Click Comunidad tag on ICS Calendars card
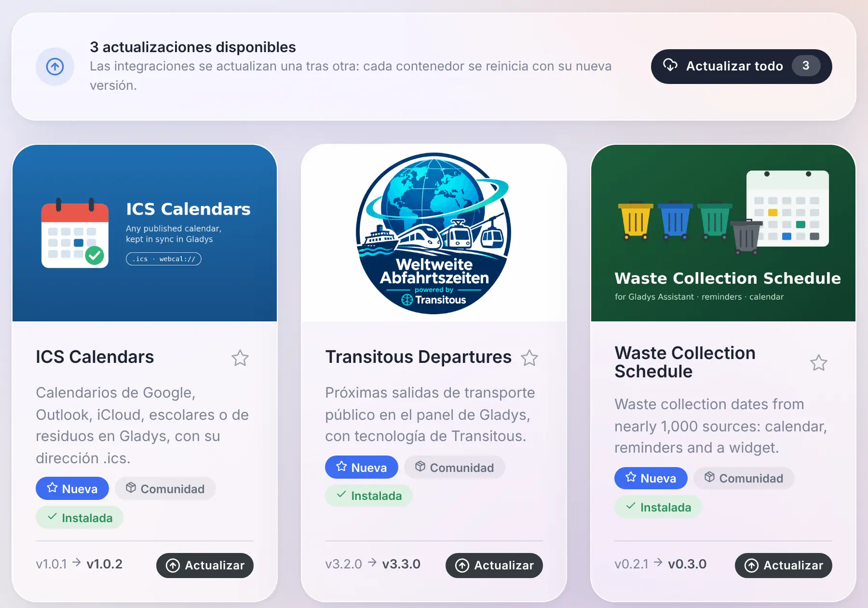 [165, 488]
